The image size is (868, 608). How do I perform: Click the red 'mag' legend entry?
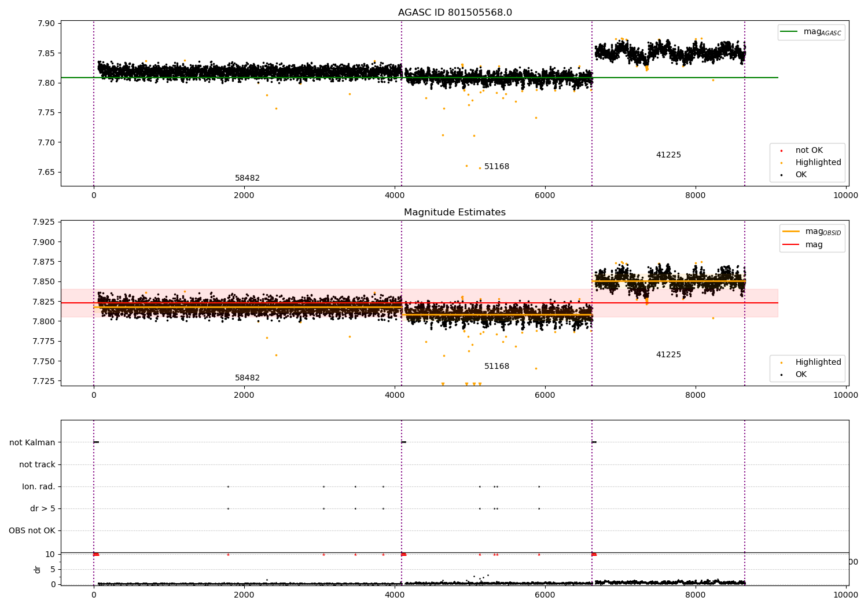[814, 245]
